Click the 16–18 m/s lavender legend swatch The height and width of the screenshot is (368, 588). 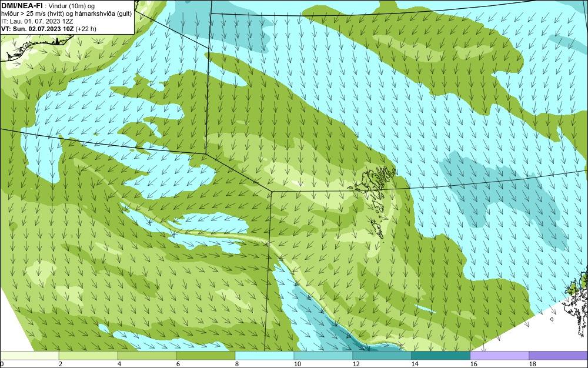499,355
